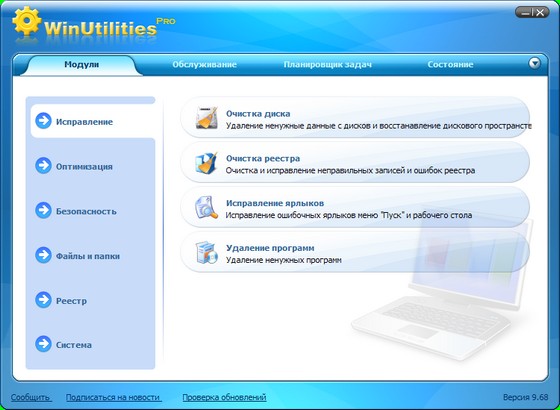Viewport: 560px width, 410px height.
Task: Select the Оптимизация category label
Action: (x=84, y=167)
